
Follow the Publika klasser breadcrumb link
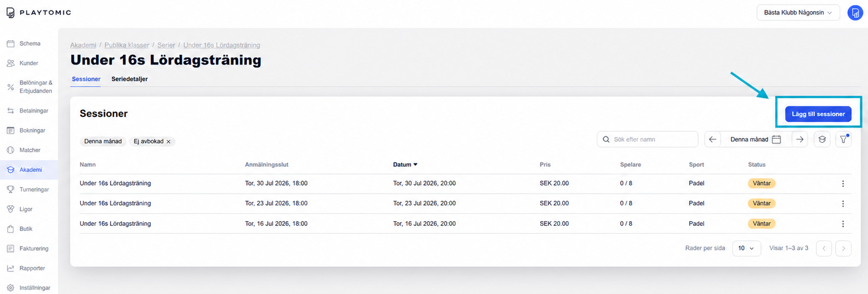pyautogui.click(x=127, y=45)
